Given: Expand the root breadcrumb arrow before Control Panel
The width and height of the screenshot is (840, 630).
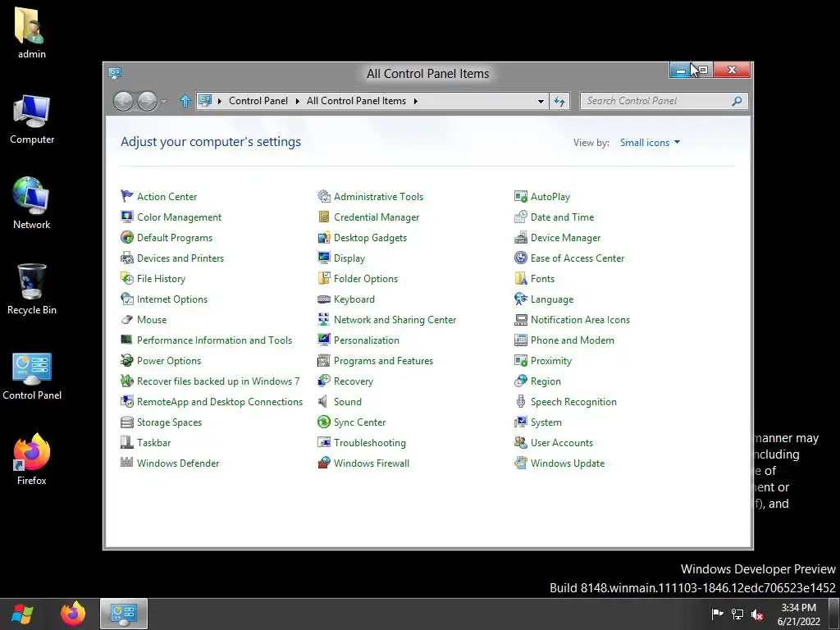Looking at the screenshot, I should [x=219, y=101].
